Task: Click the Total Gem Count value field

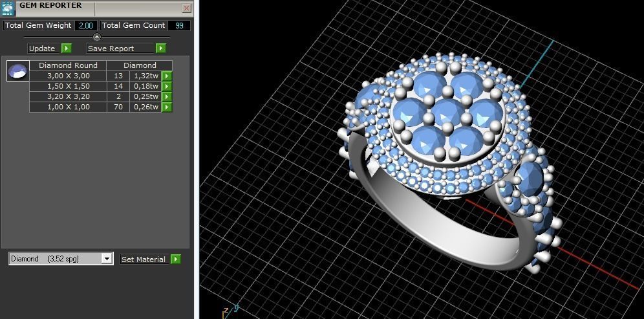Action: [179, 25]
